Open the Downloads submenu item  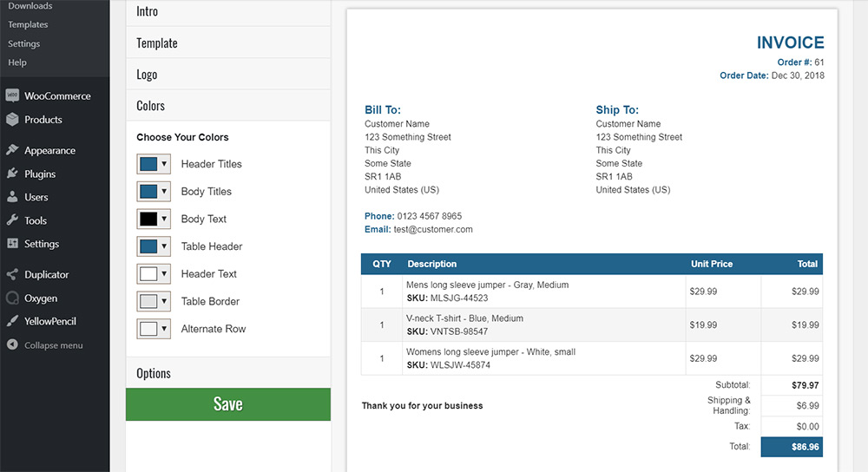(30, 6)
